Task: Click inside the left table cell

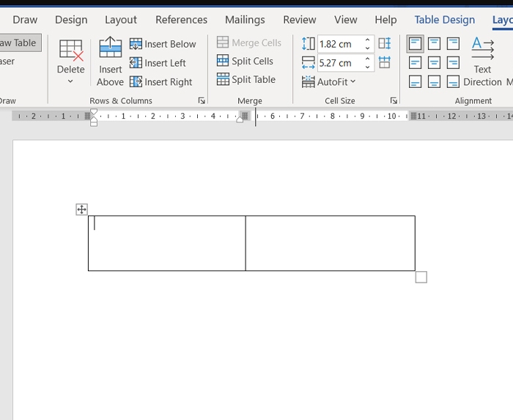Action: 167,243
